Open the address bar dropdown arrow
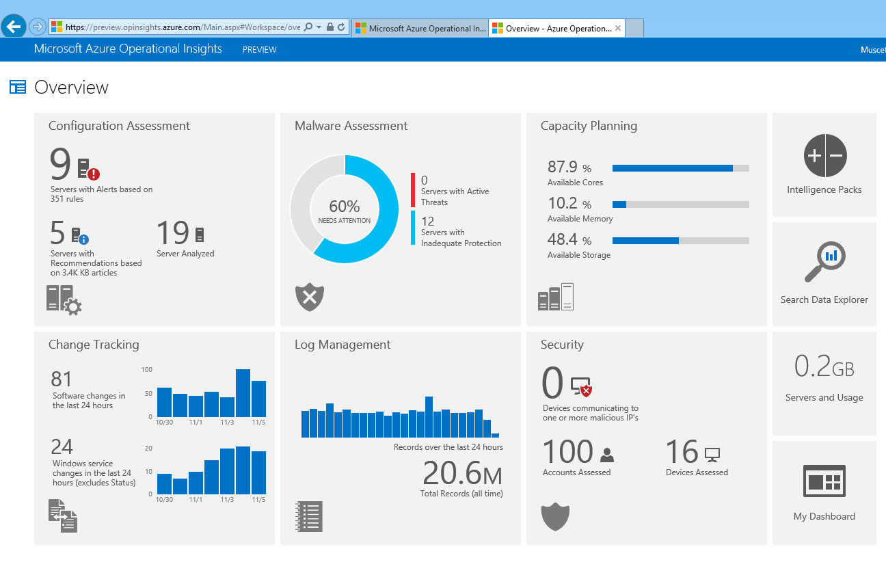This screenshot has width=886, height=588. pos(319,27)
